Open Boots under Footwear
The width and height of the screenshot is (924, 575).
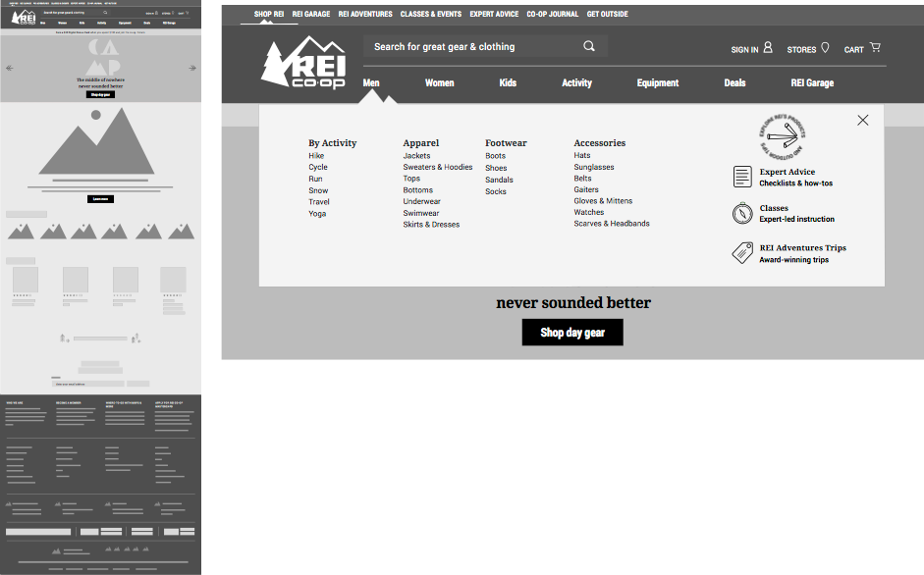click(496, 156)
